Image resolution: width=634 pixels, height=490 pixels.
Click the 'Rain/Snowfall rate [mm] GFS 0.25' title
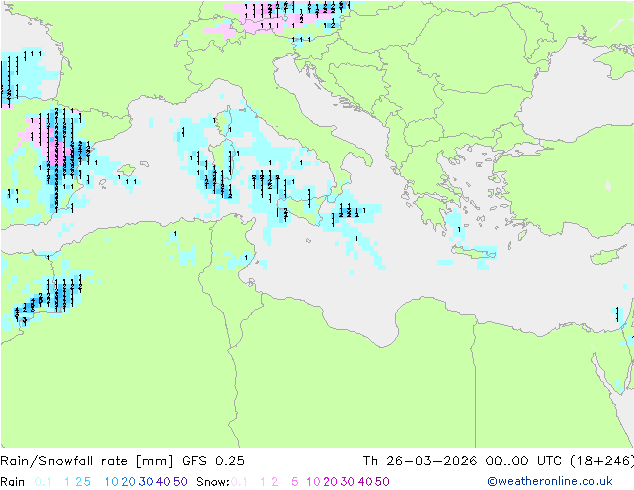point(122,461)
